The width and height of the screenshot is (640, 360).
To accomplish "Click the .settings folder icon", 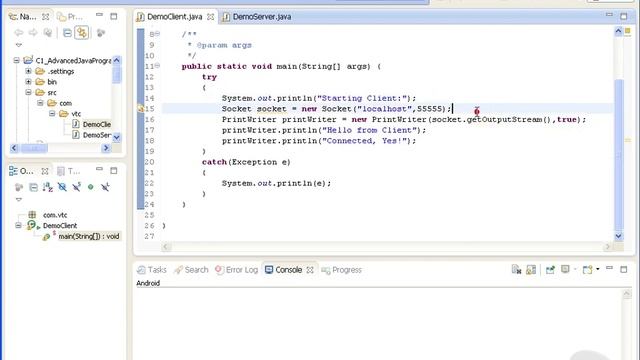I will click(40, 71).
